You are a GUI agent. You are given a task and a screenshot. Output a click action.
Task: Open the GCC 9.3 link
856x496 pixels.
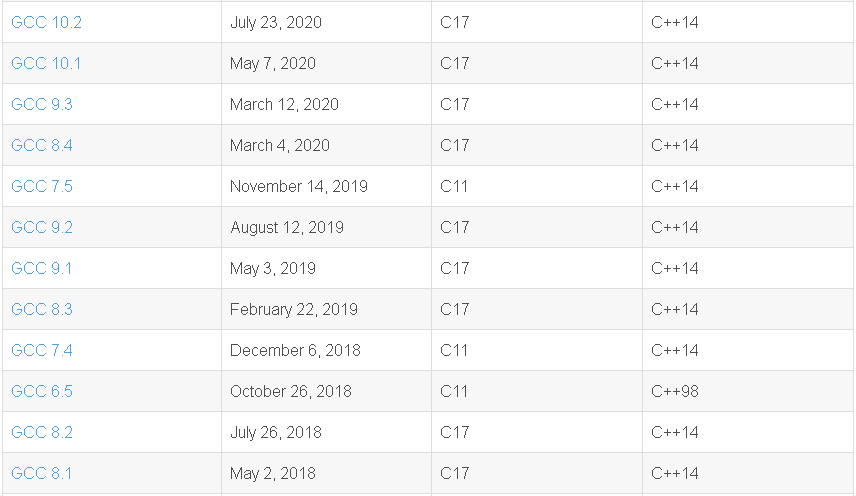click(42, 104)
